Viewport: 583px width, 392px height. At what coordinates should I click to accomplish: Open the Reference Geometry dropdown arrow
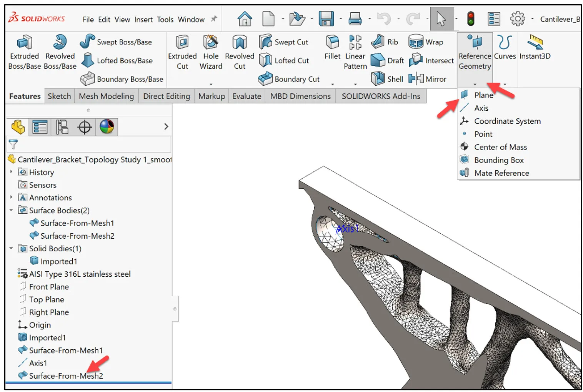point(475,84)
